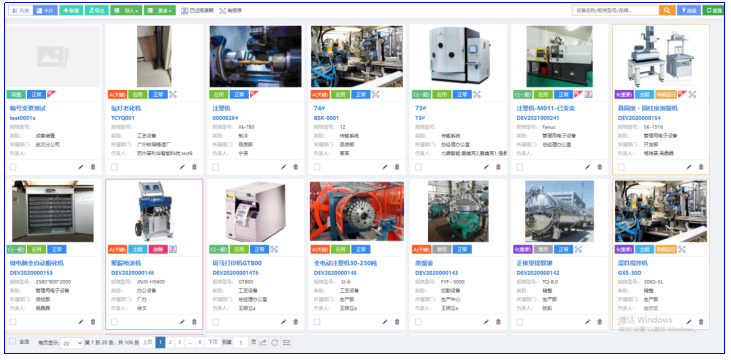
Task: Open per-page count dropdown showing 20
Action: [x=72, y=343]
